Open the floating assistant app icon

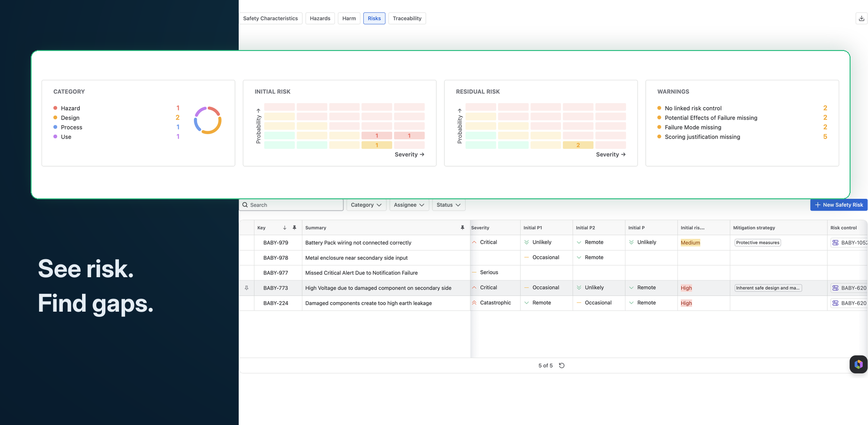click(859, 365)
